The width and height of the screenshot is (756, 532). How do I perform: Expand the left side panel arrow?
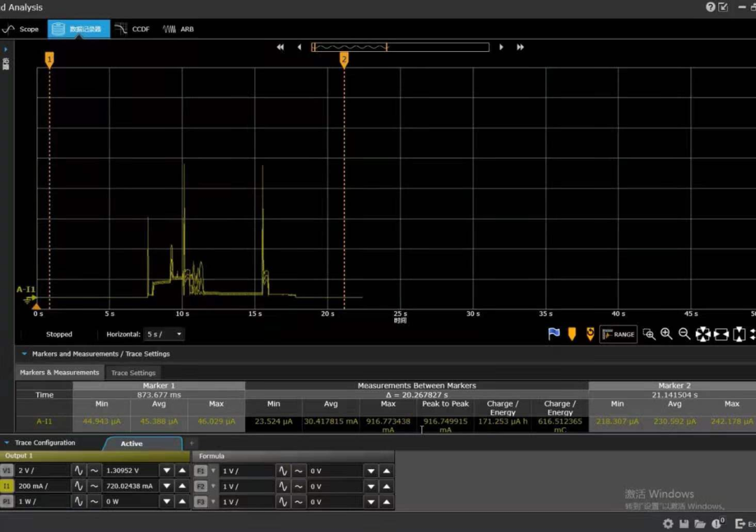[x=6, y=49]
